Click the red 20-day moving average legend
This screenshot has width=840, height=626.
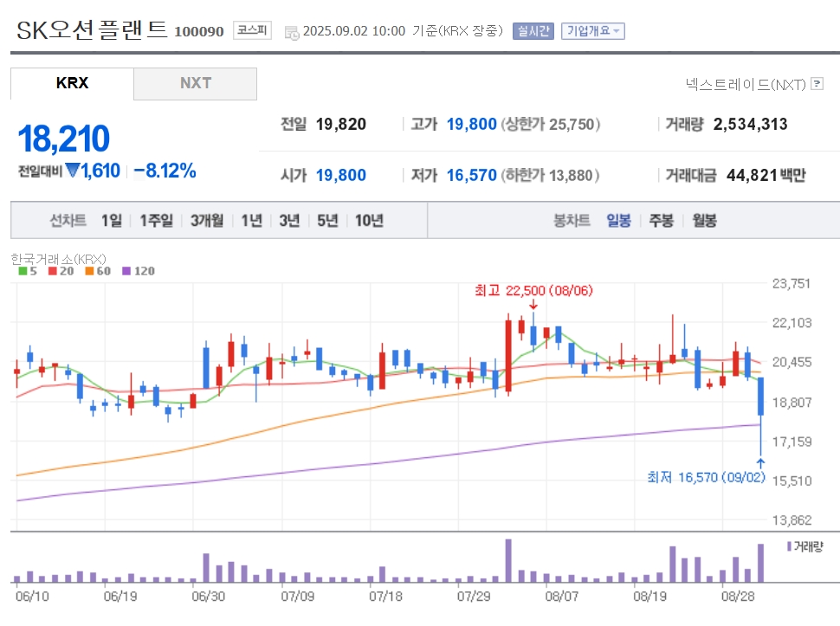tap(61, 271)
